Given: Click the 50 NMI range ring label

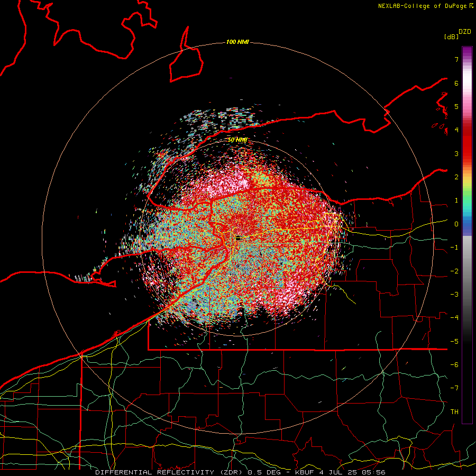Looking at the screenshot, I should click(237, 140).
